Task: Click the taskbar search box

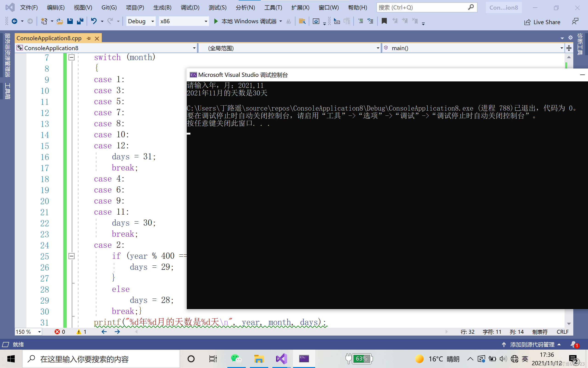Action: click(101, 359)
